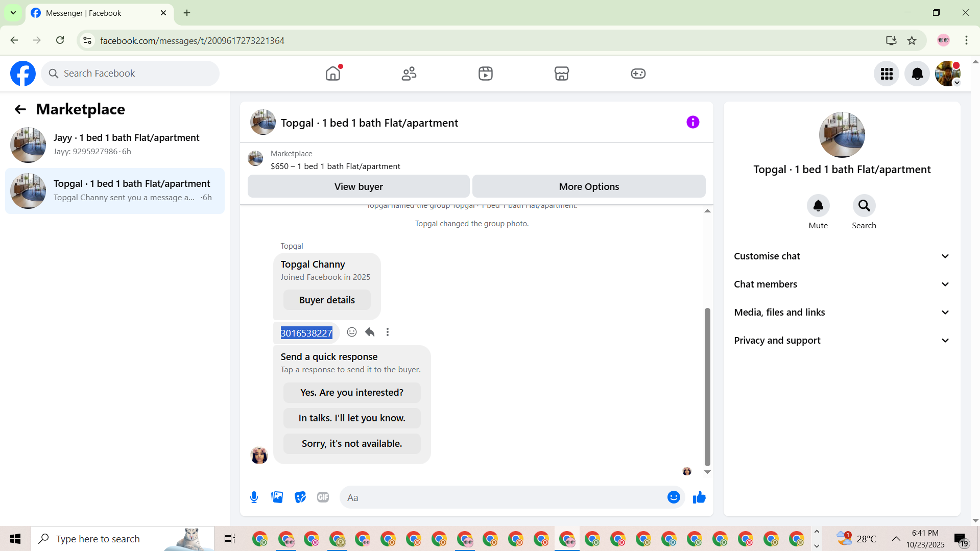Open Windows notification center
Viewport: 980px width, 551px height.
[961, 539]
